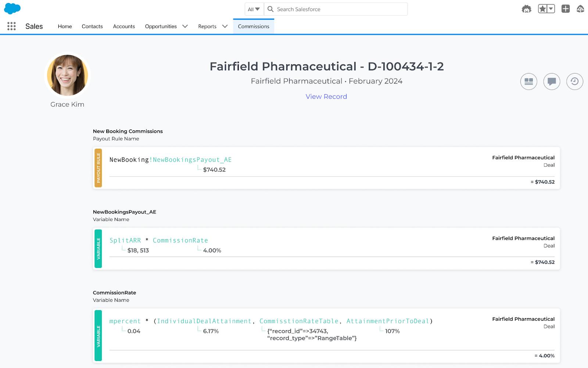The image size is (588, 368).
Task: Click the global actions plus icon
Action: [x=566, y=9]
